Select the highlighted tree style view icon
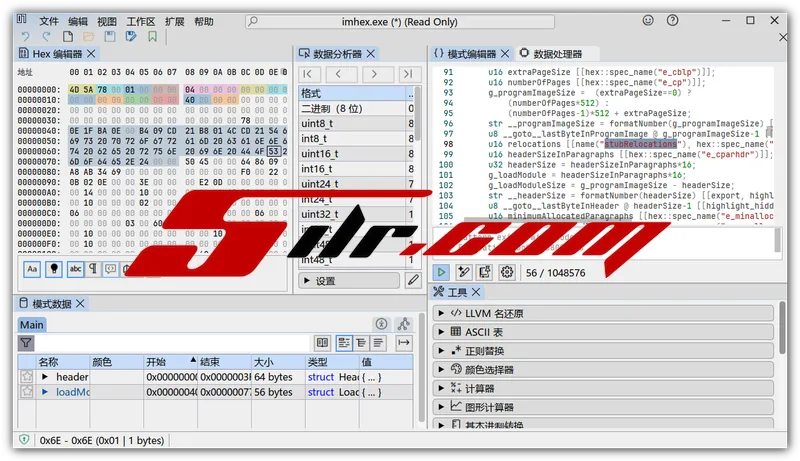This screenshot has height=461, width=800. pyautogui.click(x=344, y=343)
